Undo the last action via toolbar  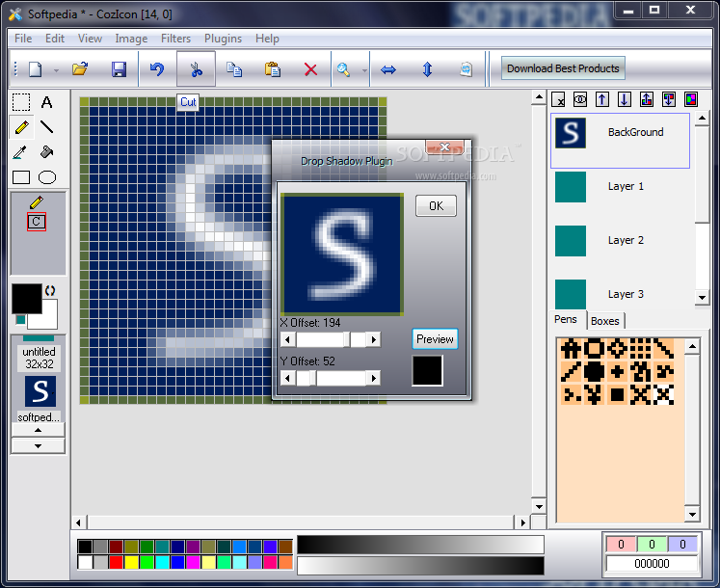click(157, 69)
